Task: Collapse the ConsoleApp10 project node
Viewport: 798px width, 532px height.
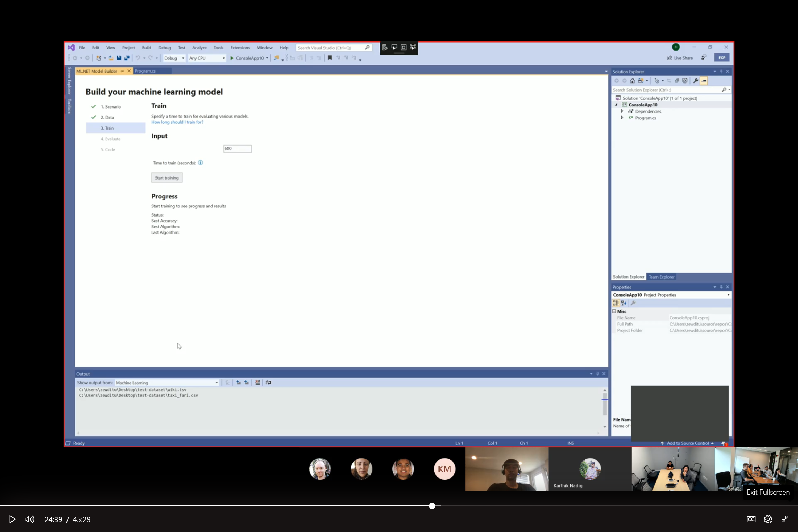Action: (617, 105)
